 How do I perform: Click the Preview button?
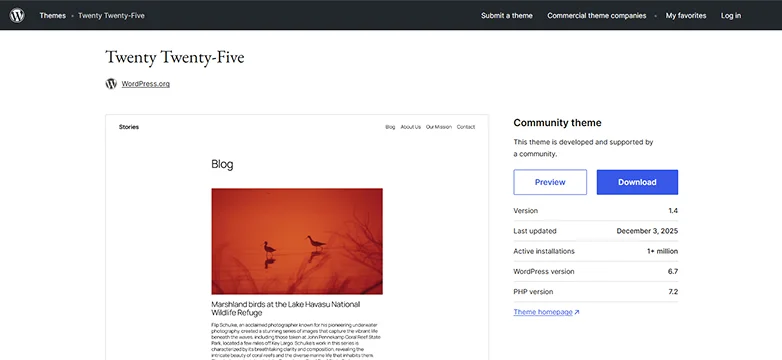550,182
